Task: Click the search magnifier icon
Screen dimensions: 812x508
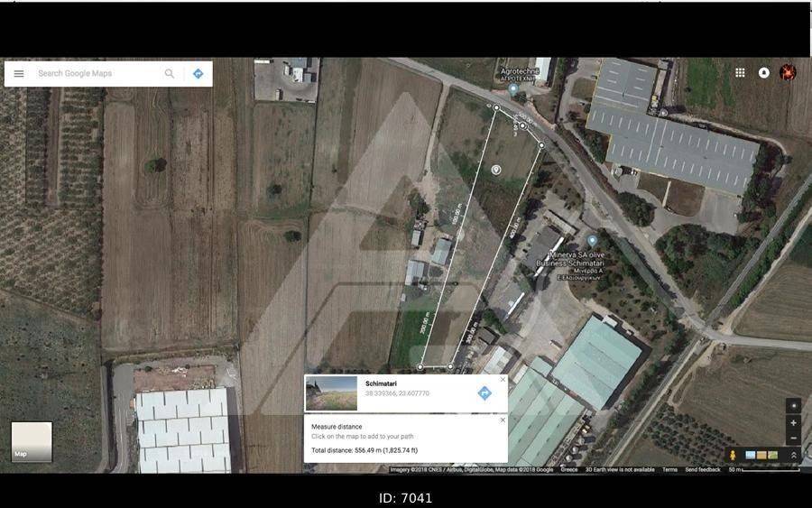Action: coord(169,74)
